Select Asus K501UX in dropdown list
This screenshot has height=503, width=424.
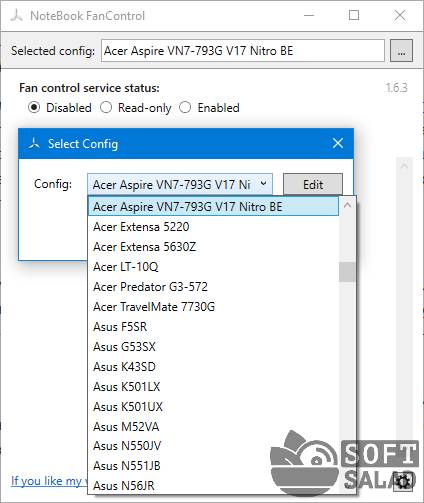click(213, 407)
